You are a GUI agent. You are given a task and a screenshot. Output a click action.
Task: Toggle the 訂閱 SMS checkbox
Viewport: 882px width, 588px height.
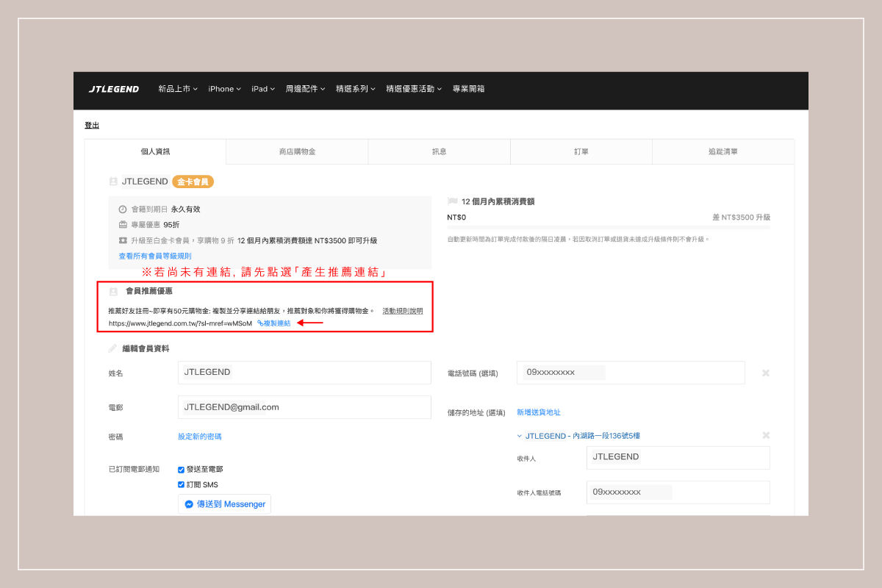[x=182, y=484]
